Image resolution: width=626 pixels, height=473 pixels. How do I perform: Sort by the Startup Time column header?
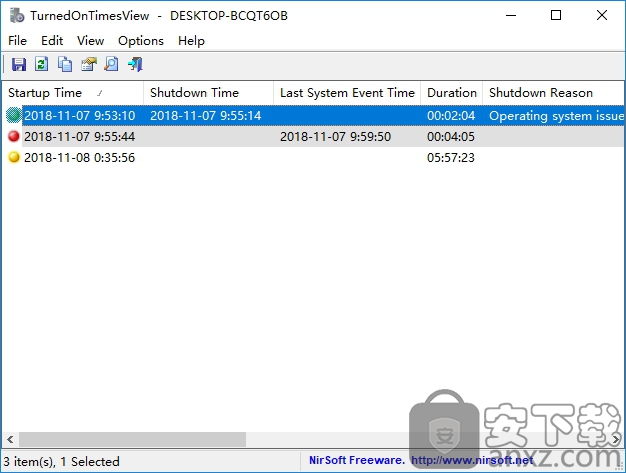click(73, 93)
